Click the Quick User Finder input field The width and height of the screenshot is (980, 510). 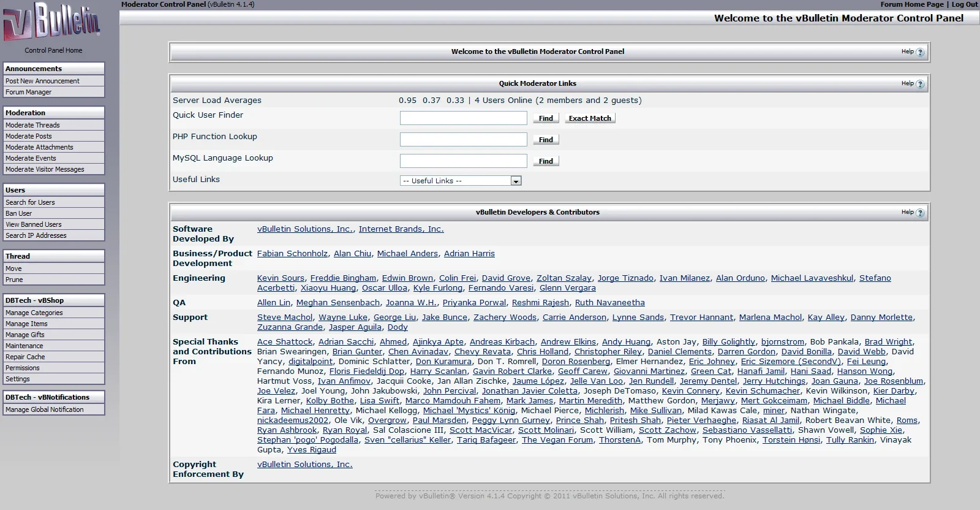[x=464, y=118]
